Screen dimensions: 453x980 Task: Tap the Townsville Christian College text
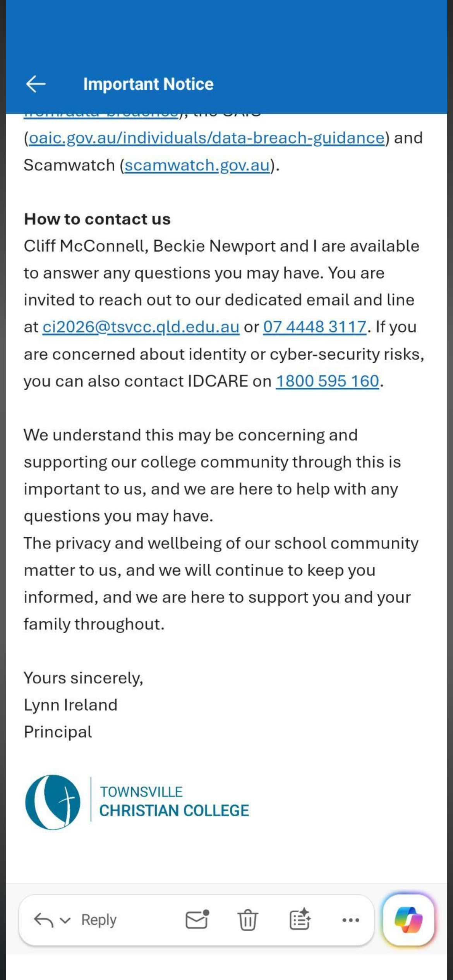click(x=174, y=802)
